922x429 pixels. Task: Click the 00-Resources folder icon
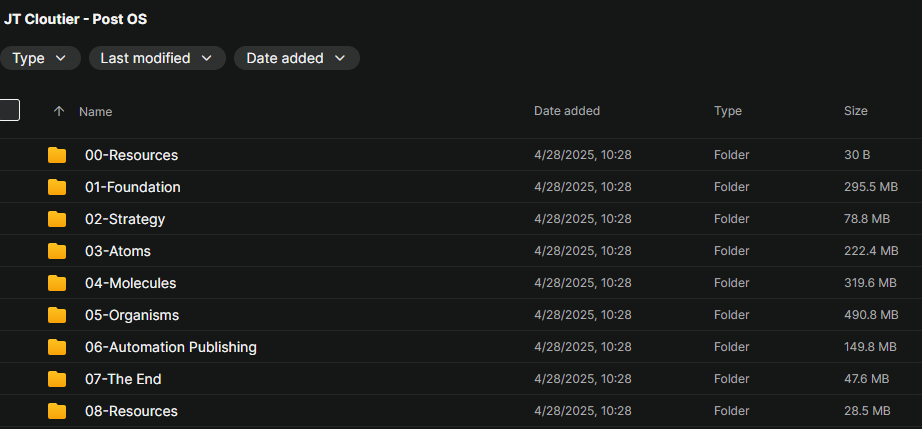[57, 155]
